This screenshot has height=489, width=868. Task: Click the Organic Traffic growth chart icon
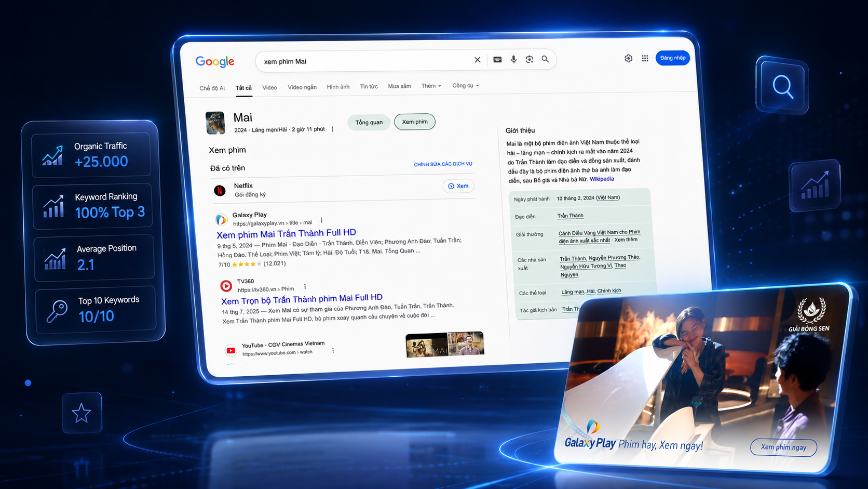[x=53, y=155]
